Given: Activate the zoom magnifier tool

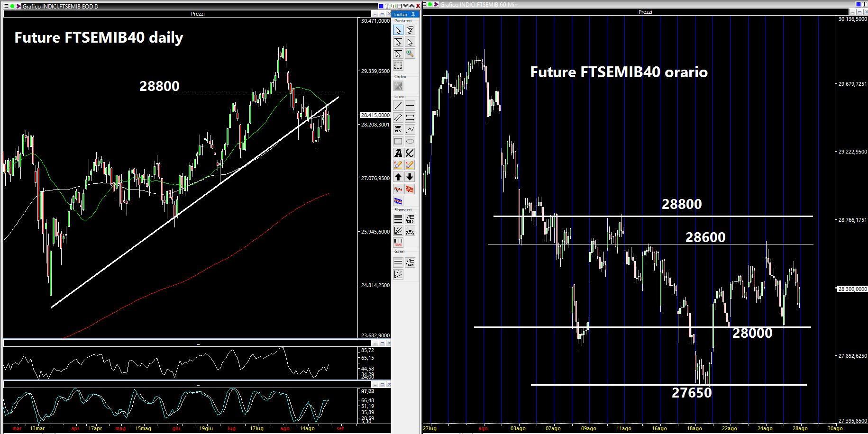Looking at the screenshot, I should pyautogui.click(x=410, y=54).
